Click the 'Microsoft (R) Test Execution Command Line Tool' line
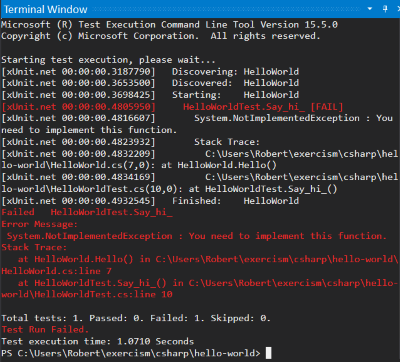Screen dimensions: 400x362 (169, 25)
